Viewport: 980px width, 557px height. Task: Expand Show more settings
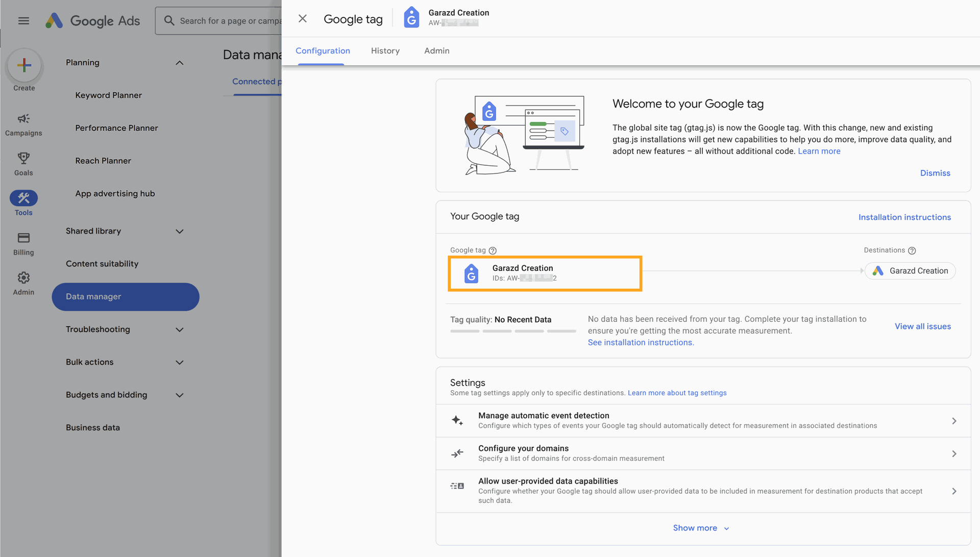pos(701,528)
